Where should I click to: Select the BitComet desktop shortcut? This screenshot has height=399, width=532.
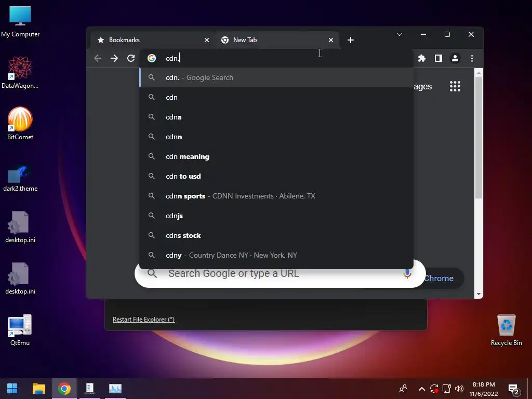pos(20,124)
